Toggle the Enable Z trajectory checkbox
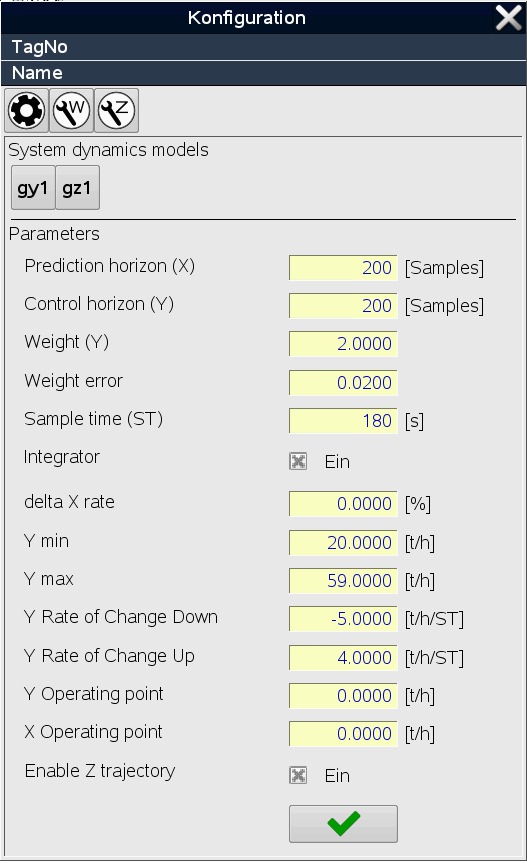Image resolution: width=527 pixels, height=863 pixels. click(x=298, y=775)
